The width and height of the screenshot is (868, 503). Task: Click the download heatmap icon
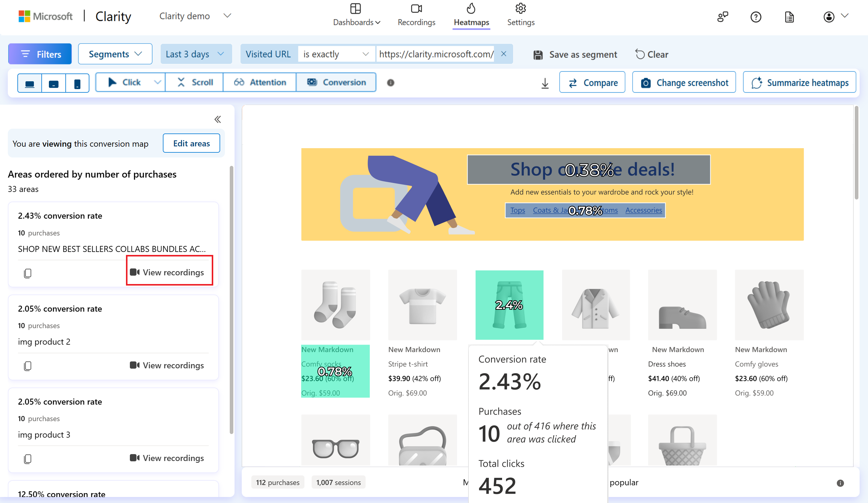(545, 83)
